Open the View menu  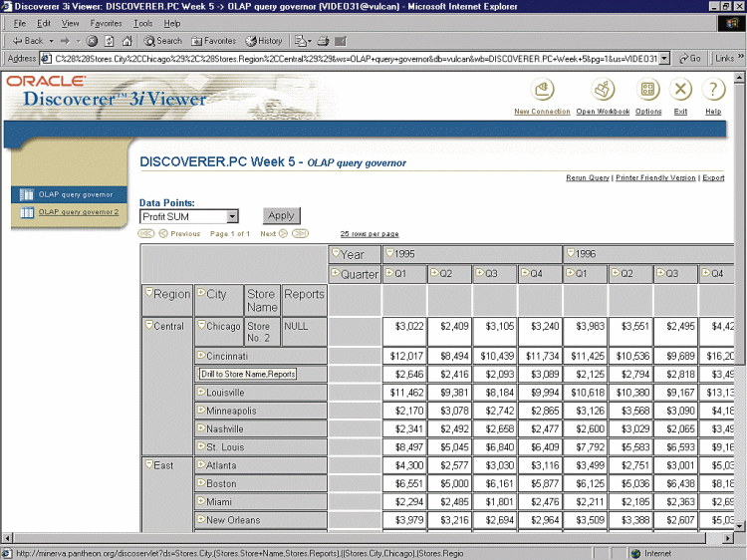coord(70,23)
